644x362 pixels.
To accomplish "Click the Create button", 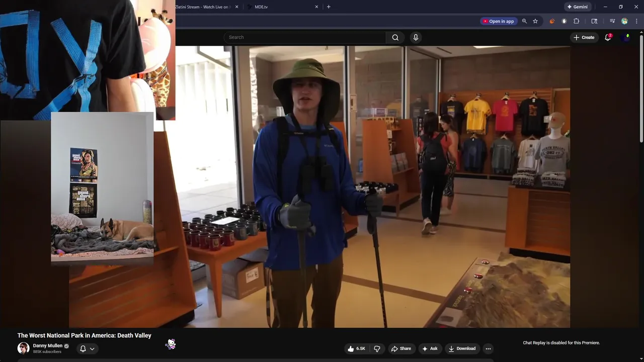I will [x=584, y=37].
